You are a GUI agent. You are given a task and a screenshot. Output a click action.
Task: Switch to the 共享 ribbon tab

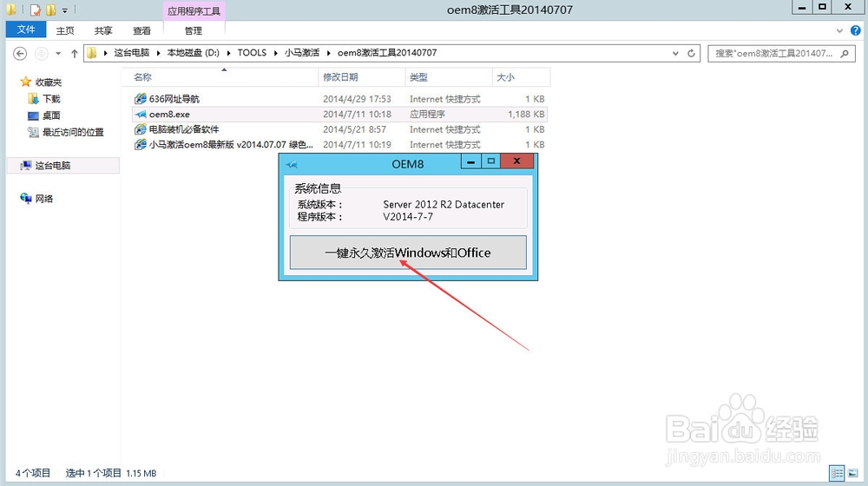103,30
